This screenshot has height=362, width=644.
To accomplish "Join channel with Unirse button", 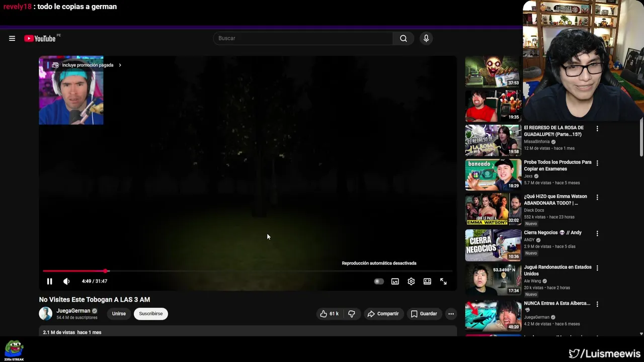I will click(x=119, y=314).
